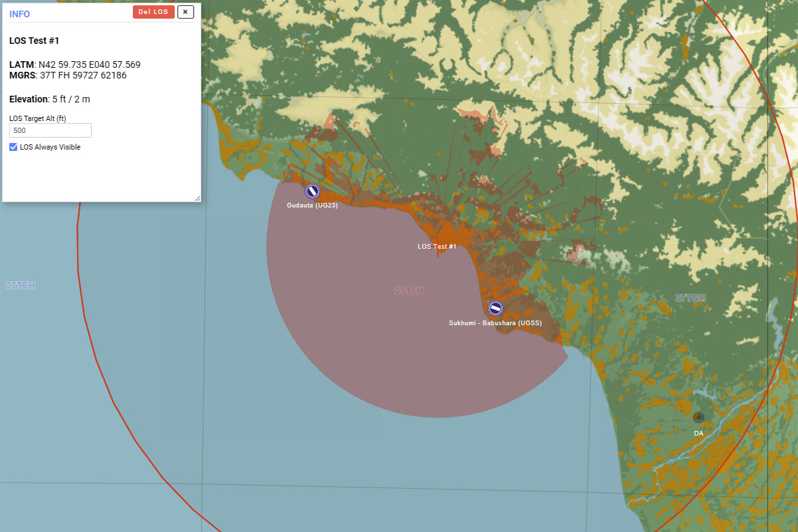Viewport: 798px width, 532px height.
Task: Click the MGRS 37T FH 59727 62186 text
Action: pyautogui.click(x=68, y=75)
